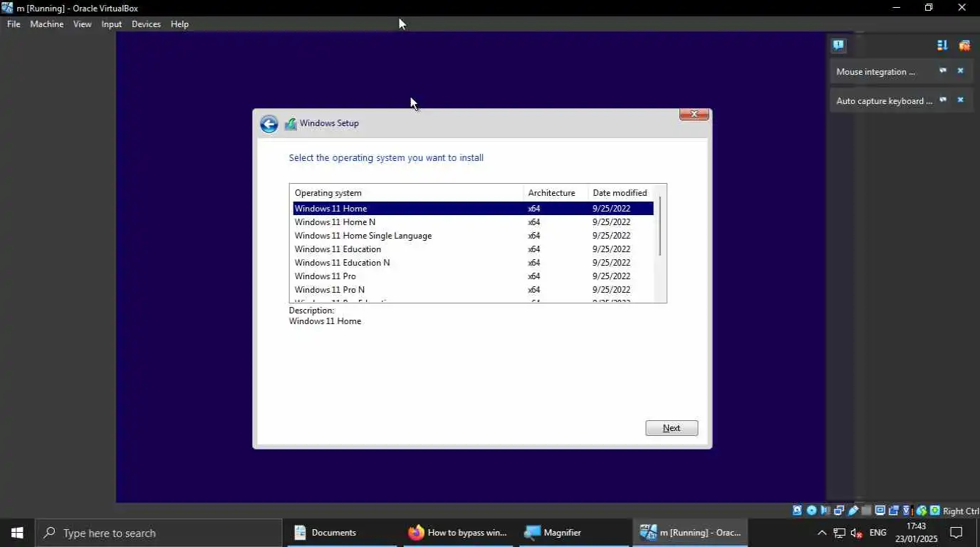
Task: Click the network tray icon
Action: pos(840,533)
